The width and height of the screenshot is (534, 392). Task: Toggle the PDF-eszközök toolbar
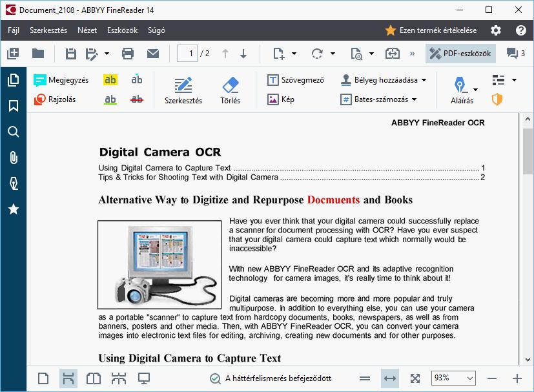point(460,54)
